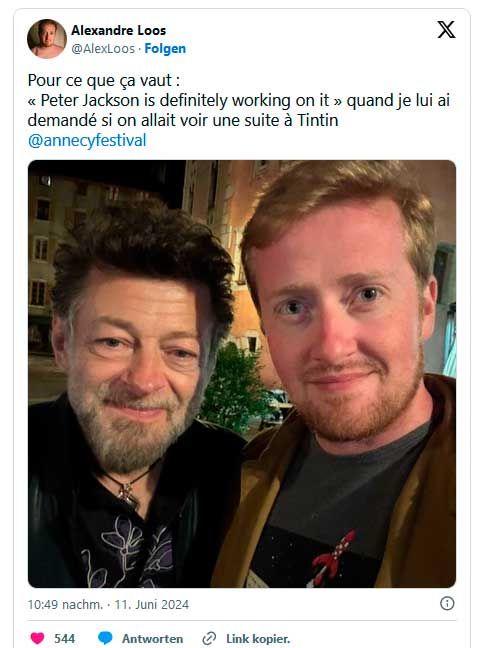Click the chain link copy icon
Screen dimensions: 482x648
tap(209, 638)
